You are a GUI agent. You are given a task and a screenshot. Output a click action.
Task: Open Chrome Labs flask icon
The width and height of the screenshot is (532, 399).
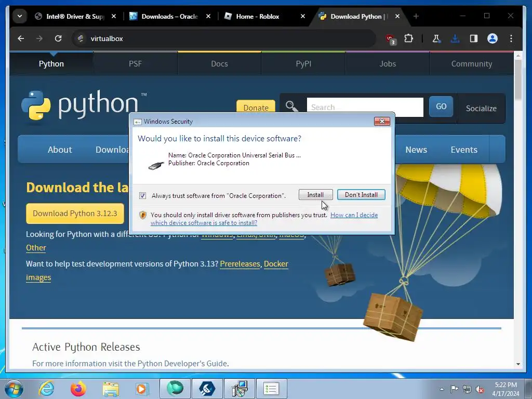tap(436, 38)
